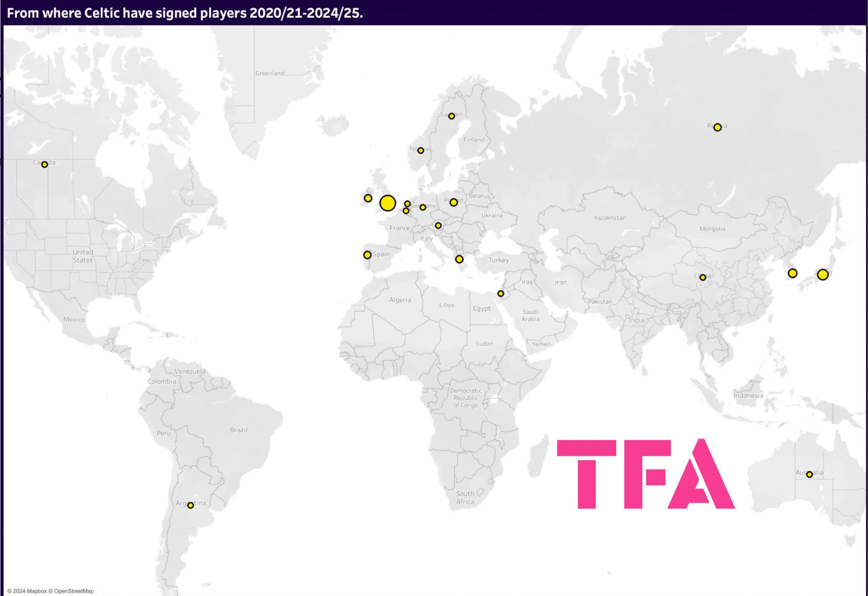This screenshot has width=868, height=596.
Task: Select the yellow marker beside the Spain label
Action: tap(367, 255)
